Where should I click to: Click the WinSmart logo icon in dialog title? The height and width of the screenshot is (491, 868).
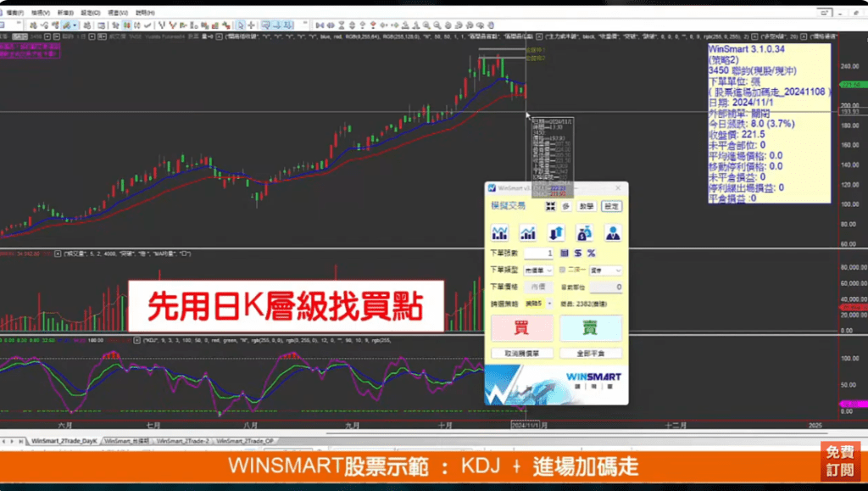pos(492,188)
